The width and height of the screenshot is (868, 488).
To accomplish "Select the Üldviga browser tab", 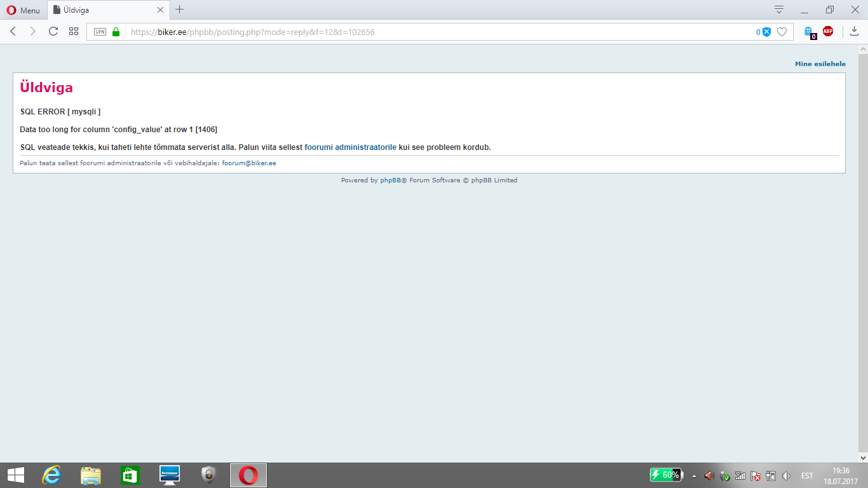I will pyautogui.click(x=102, y=10).
